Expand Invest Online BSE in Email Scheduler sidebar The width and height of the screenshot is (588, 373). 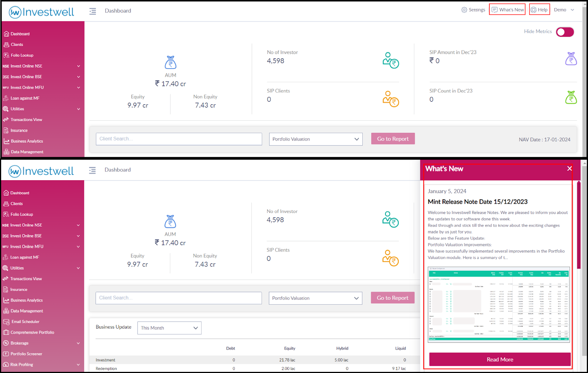point(42,236)
